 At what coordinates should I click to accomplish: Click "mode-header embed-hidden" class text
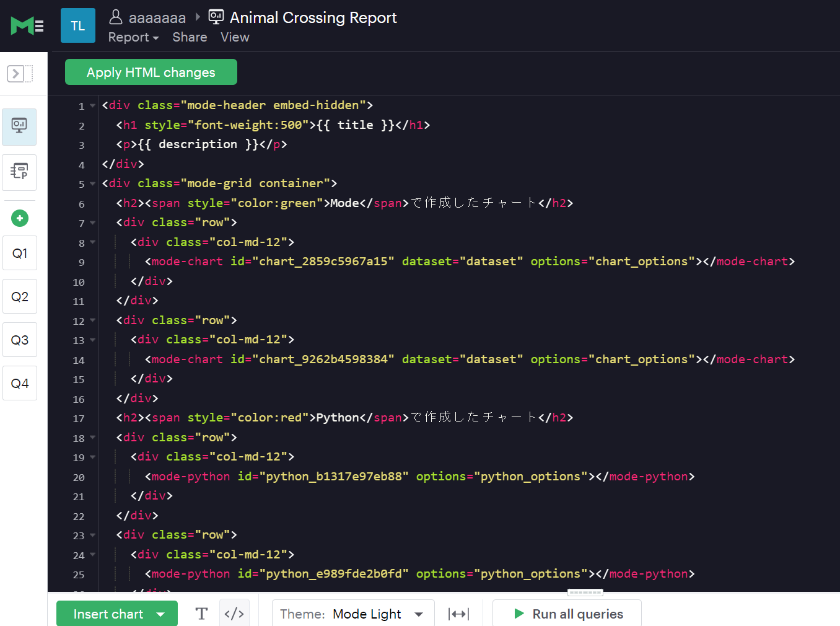coord(273,105)
